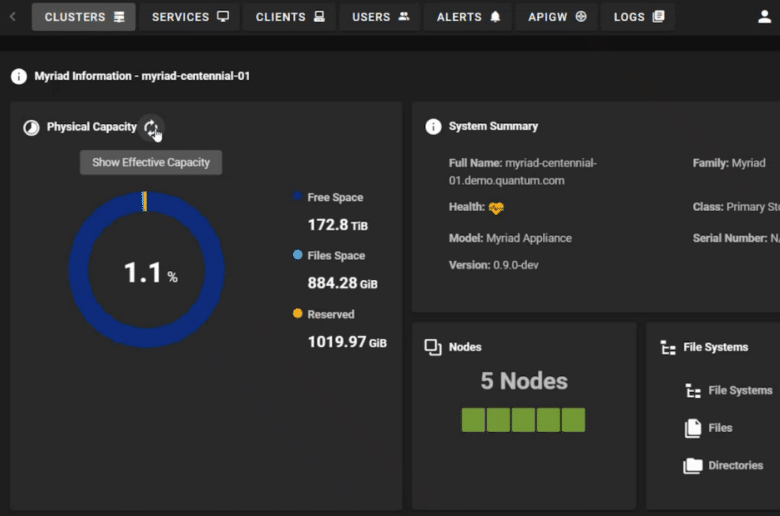Screen dimensions: 780x516
Task: Click the 'Physical Capacity' heading
Action: pyautogui.click(x=92, y=127)
